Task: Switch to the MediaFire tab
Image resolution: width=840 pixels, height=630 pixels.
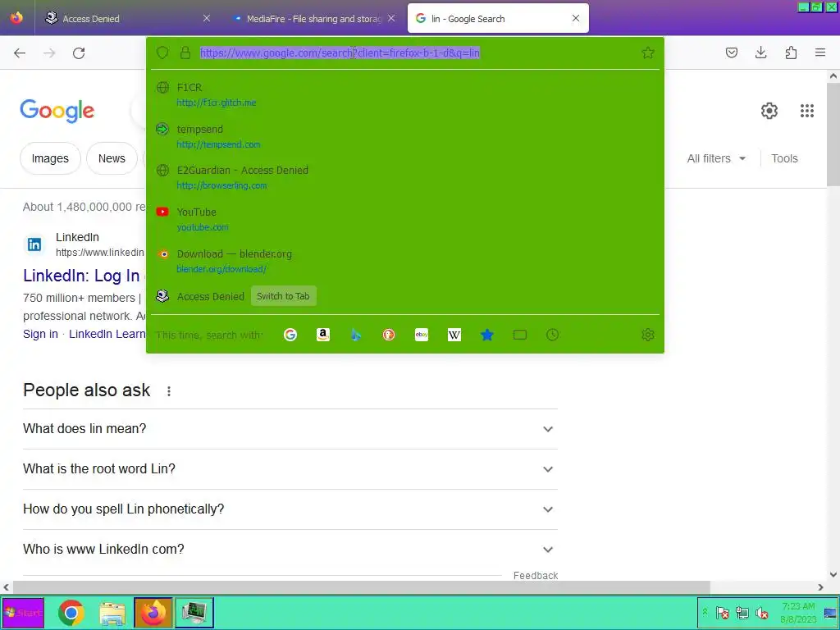Action: pyautogui.click(x=314, y=19)
